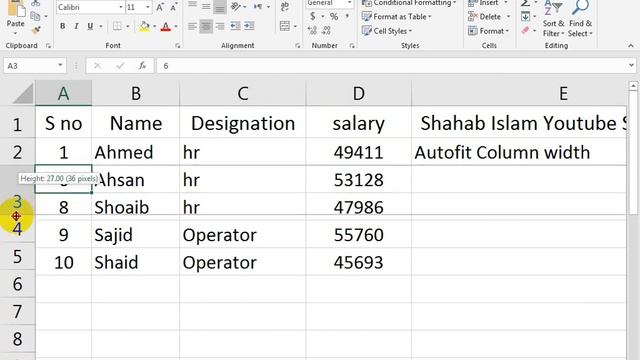Open the Format as Table gallery
Image resolution: width=640 pixels, height=360 pixels.
tap(397, 17)
